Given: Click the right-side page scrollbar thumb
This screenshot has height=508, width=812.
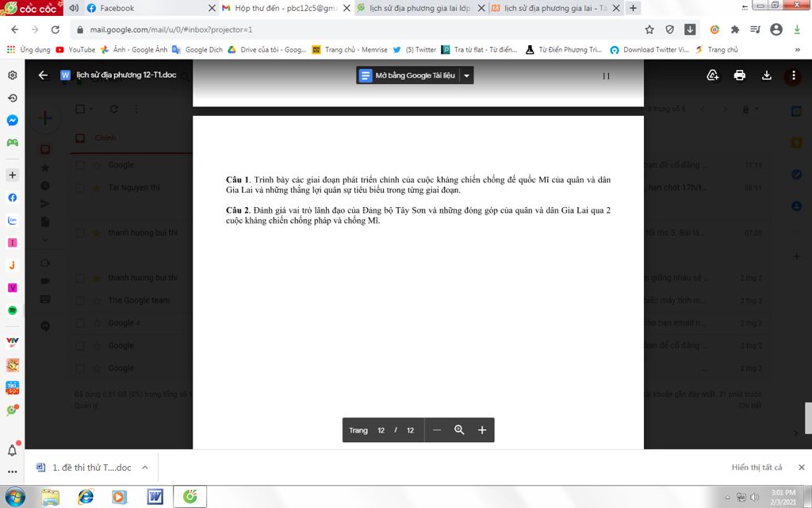Looking at the screenshot, I should [808, 418].
